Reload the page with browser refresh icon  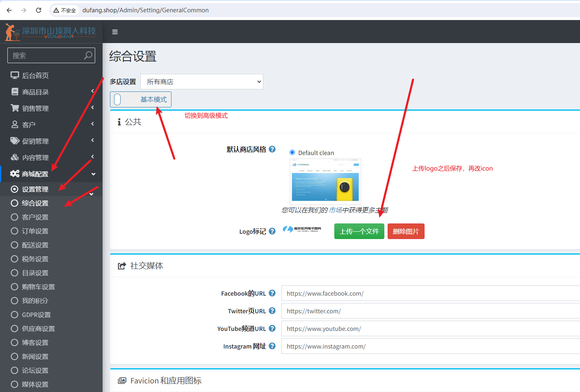pos(39,10)
